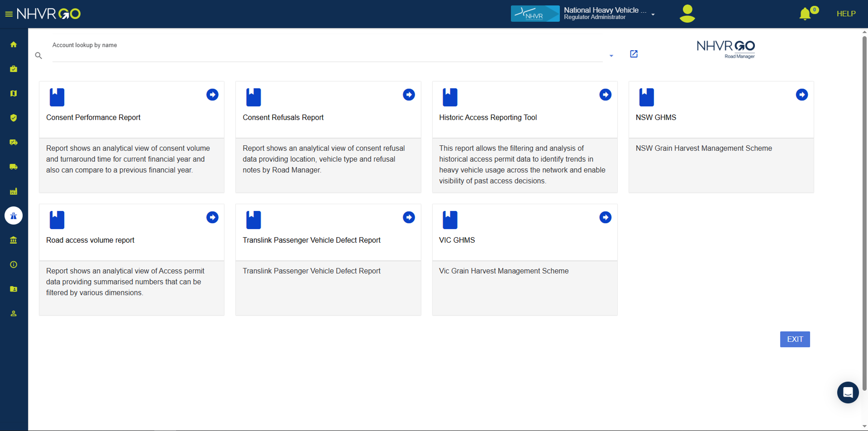Click the NHVR organisation logo badge
This screenshot has width=868, height=431.
pyautogui.click(x=535, y=14)
